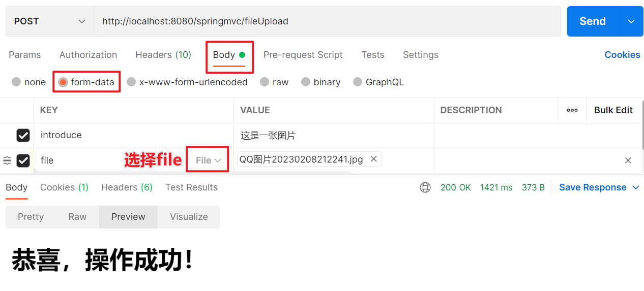Click the 恭喜，操作成功! response text

[x=102, y=261]
